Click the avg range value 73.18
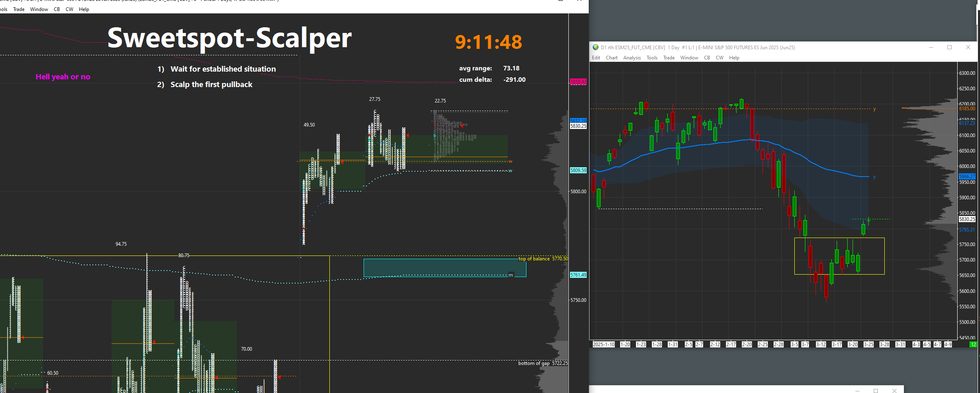 point(511,68)
